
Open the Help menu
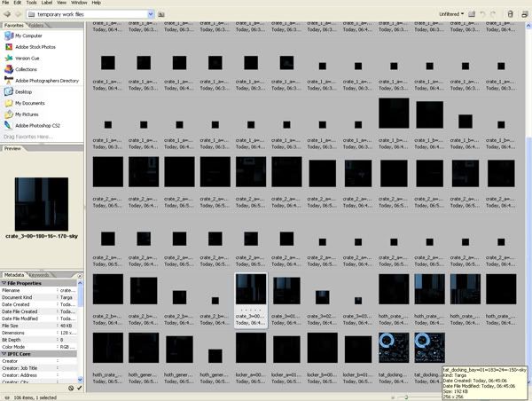(x=97, y=3)
